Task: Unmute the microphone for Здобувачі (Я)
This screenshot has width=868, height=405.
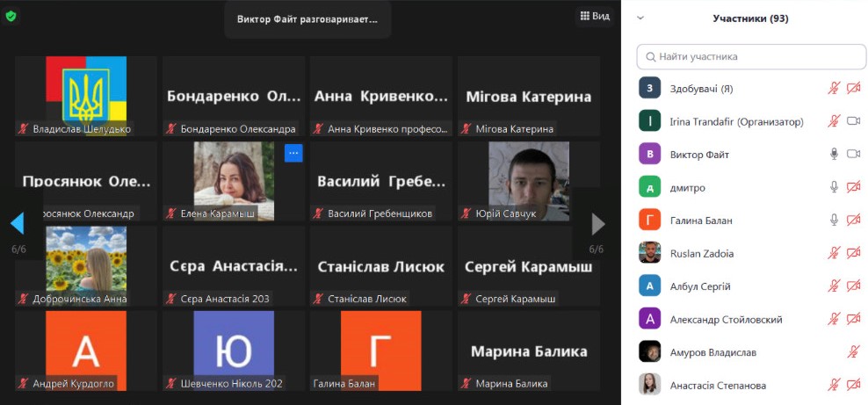Action: (834, 89)
